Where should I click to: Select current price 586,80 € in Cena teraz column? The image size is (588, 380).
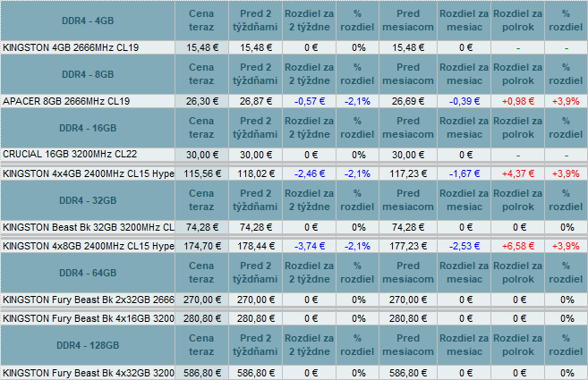[201, 373]
